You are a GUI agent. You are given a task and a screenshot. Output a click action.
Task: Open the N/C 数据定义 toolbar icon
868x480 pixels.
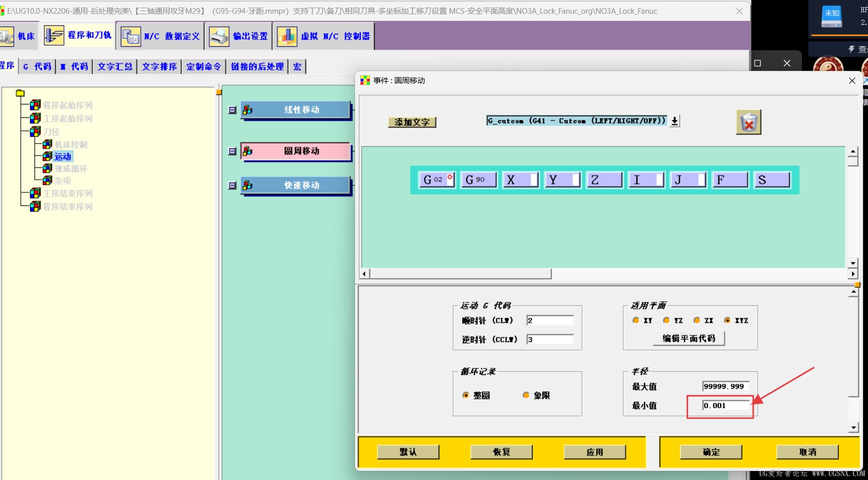159,36
